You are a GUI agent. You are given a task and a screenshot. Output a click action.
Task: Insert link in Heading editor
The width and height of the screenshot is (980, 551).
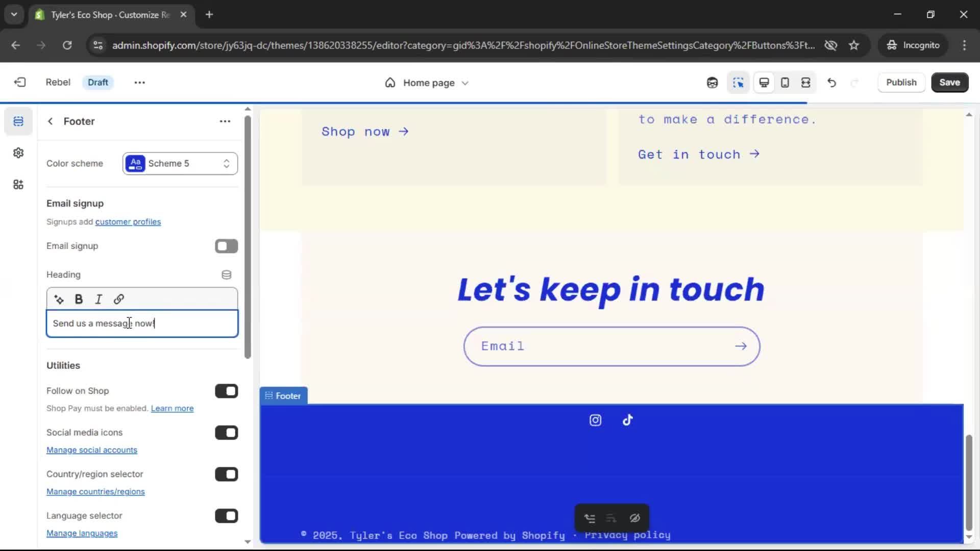pos(118,299)
